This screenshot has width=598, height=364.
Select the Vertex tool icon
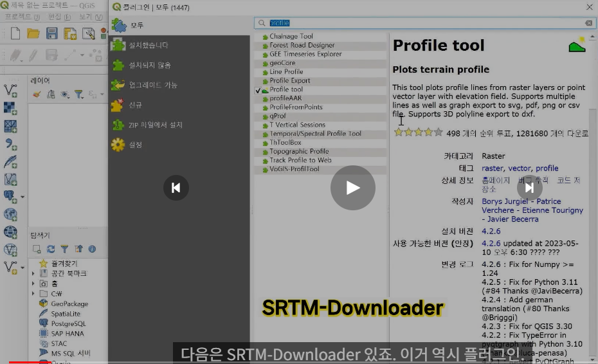point(95,56)
